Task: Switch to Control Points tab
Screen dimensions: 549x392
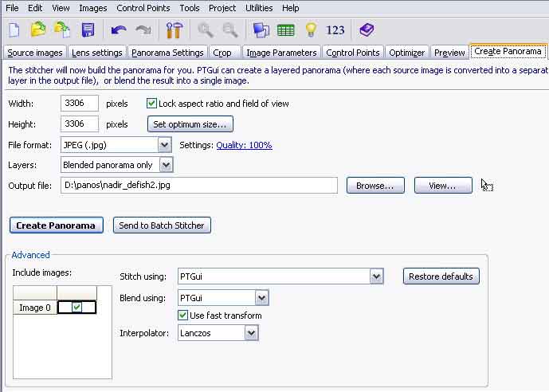Action: [353, 53]
